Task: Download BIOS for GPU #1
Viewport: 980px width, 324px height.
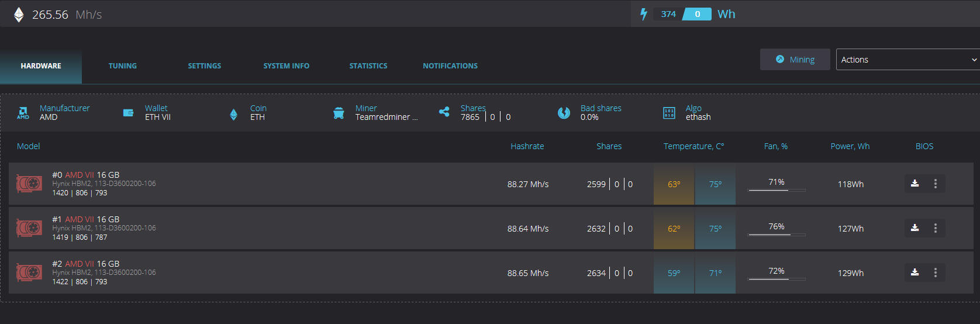Action: tap(915, 228)
